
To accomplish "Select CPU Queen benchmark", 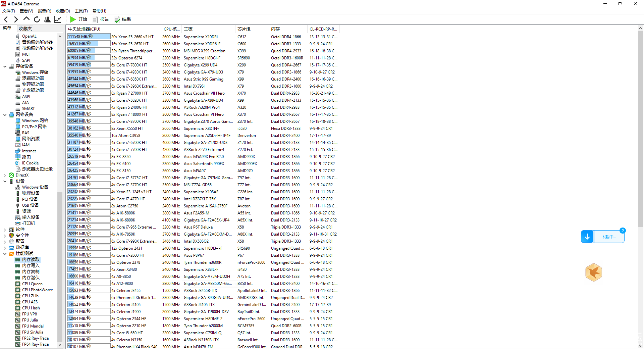I will [32, 284].
